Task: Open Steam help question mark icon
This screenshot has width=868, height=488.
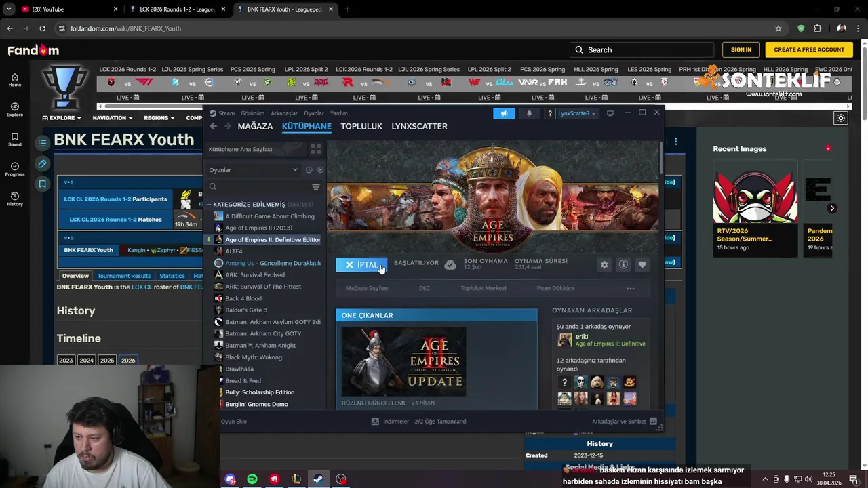Action: [x=550, y=113]
